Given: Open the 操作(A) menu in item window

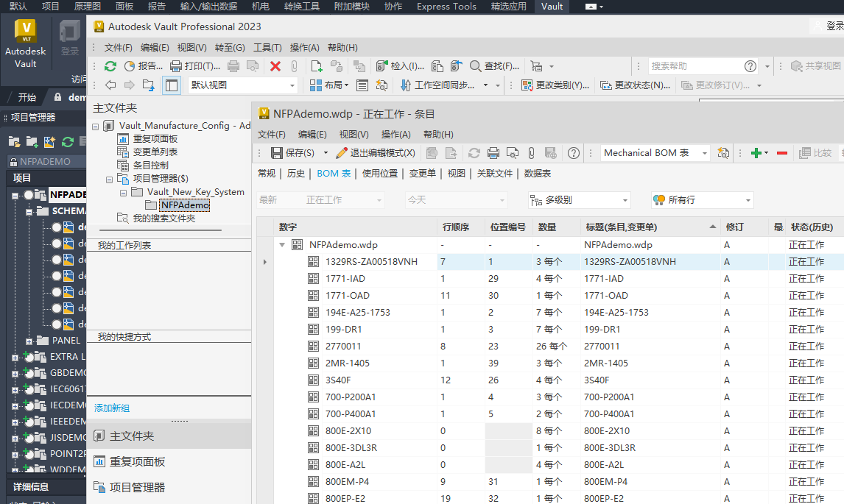Looking at the screenshot, I should tap(395, 135).
